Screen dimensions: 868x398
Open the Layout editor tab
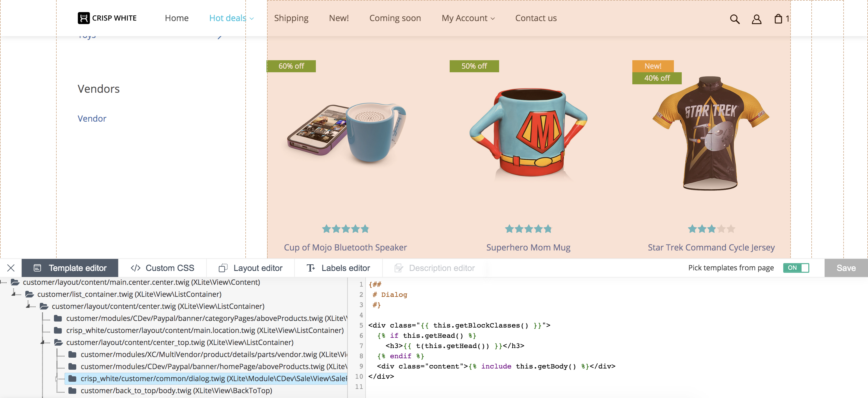pos(250,268)
